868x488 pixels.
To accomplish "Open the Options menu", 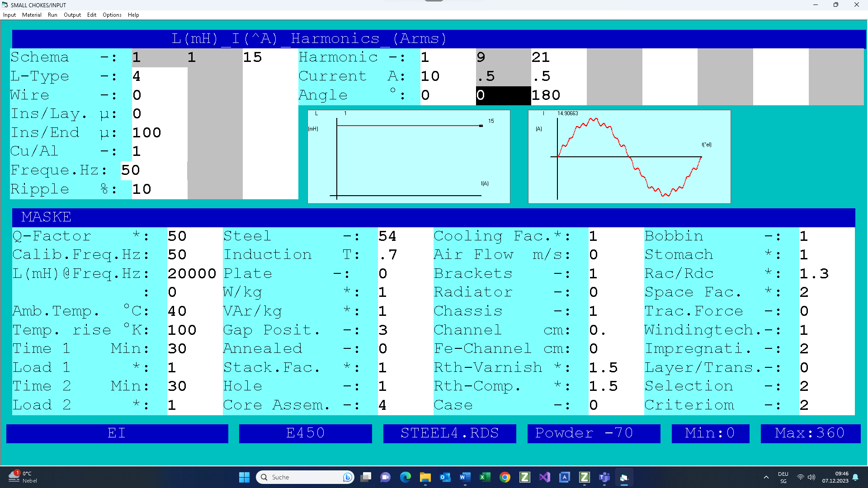I will click(x=112, y=15).
